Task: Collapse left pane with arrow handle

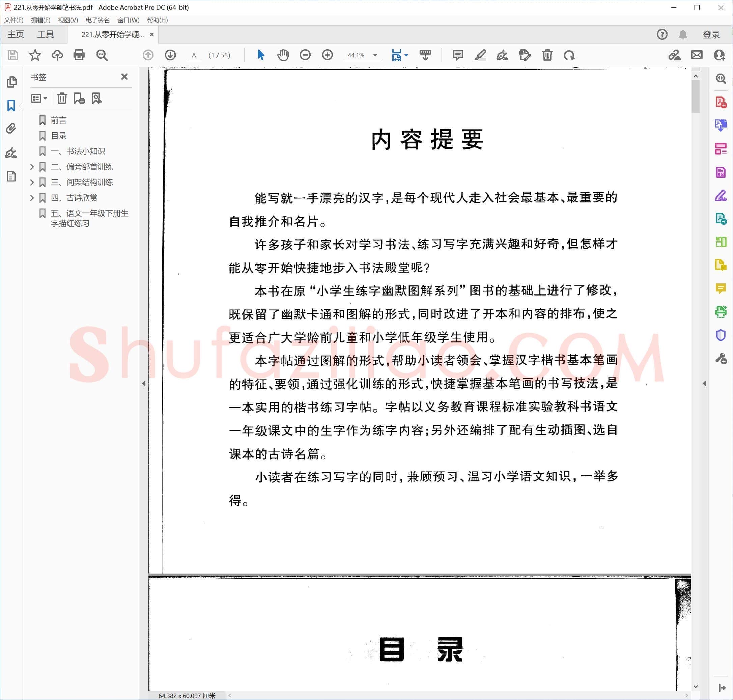Action: click(x=144, y=383)
